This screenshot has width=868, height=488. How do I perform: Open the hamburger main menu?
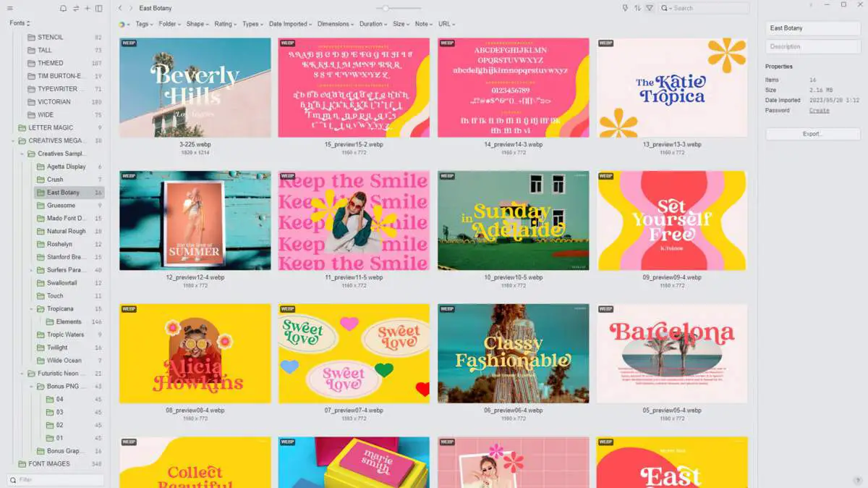[x=10, y=9]
